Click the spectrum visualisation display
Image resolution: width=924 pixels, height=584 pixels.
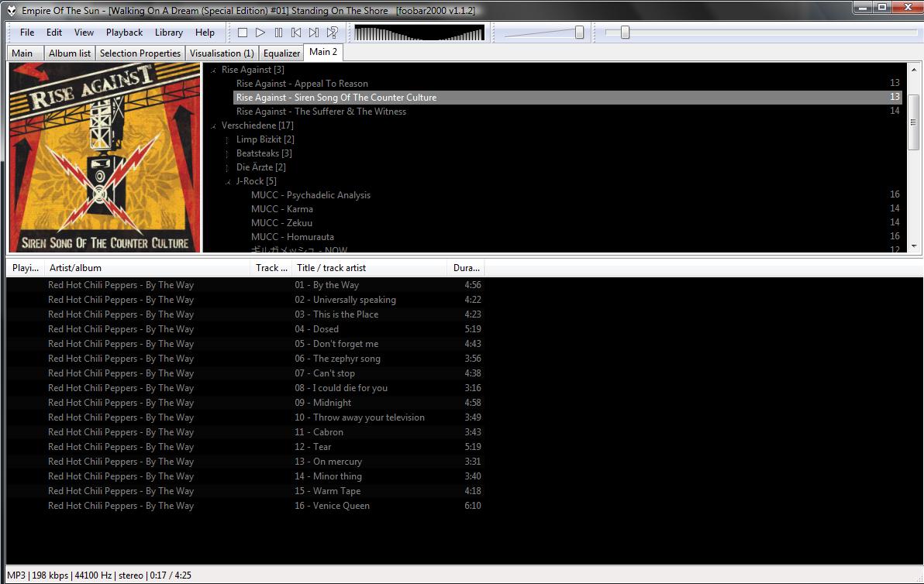(419, 33)
